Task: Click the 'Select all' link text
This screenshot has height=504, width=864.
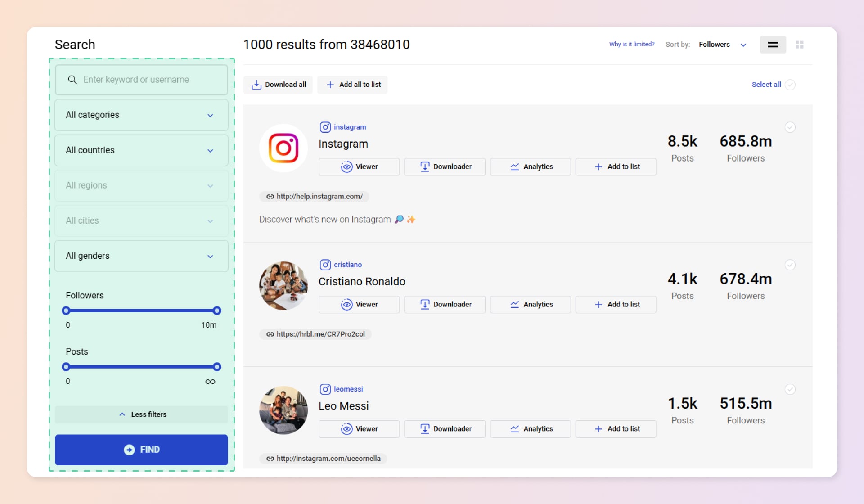Action: point(766,85)
